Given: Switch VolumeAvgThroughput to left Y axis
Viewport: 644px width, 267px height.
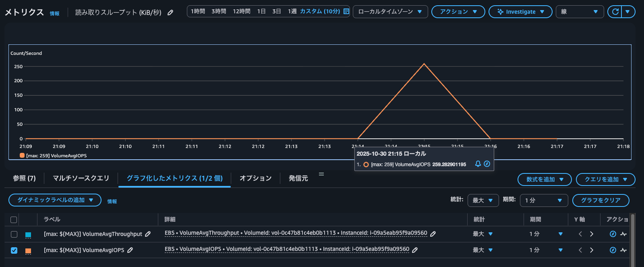Looking at the screenshot, I should point(580,234).
